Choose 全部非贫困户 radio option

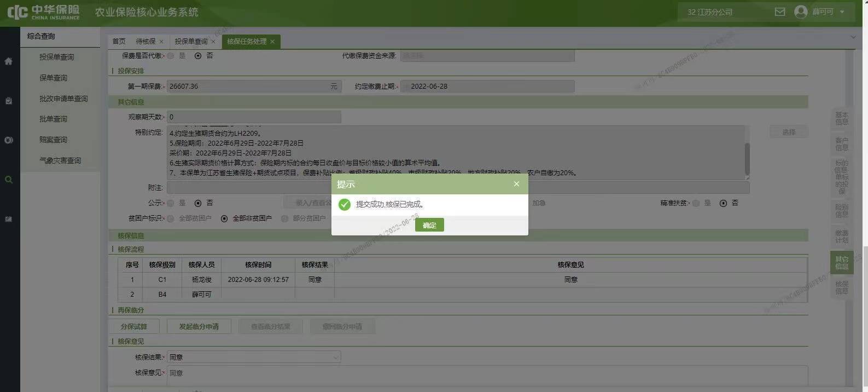pos(224,218)
